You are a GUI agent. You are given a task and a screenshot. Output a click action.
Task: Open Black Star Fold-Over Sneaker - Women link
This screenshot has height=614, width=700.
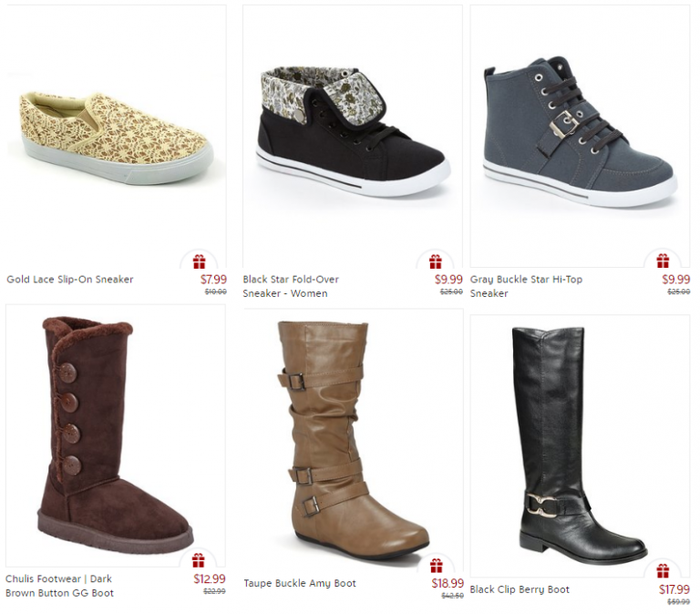(x=291, y=286)
